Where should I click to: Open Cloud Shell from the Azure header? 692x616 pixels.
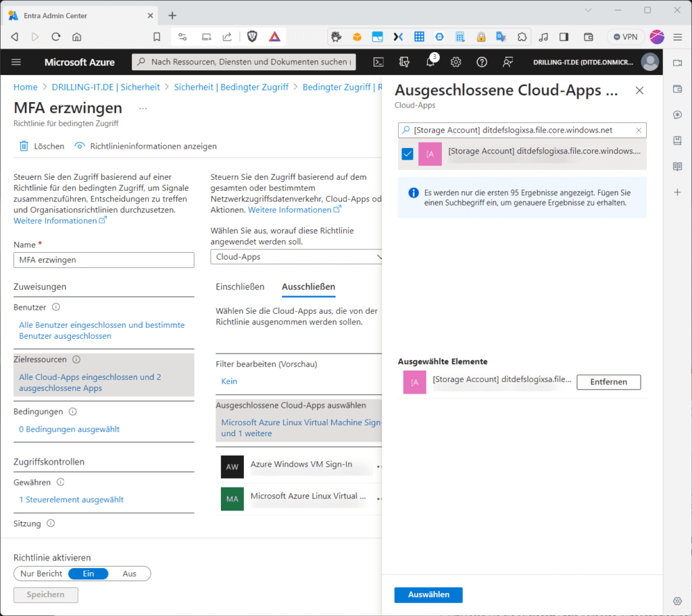pos(378,62)
